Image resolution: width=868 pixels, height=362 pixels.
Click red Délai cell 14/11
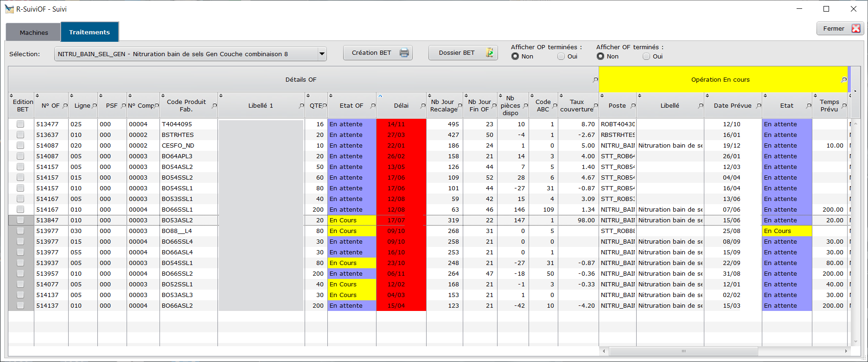pyautogui.click(x=401, y=124)
